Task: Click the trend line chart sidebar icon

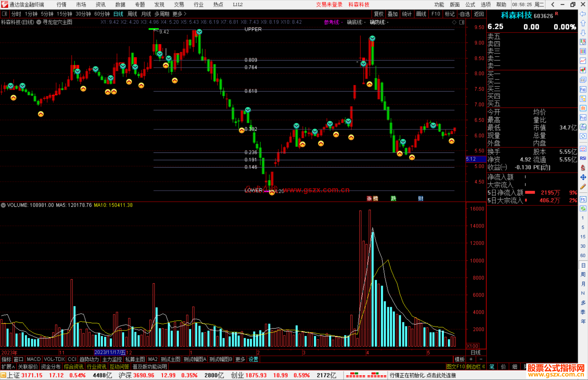Action: point(583,61)
